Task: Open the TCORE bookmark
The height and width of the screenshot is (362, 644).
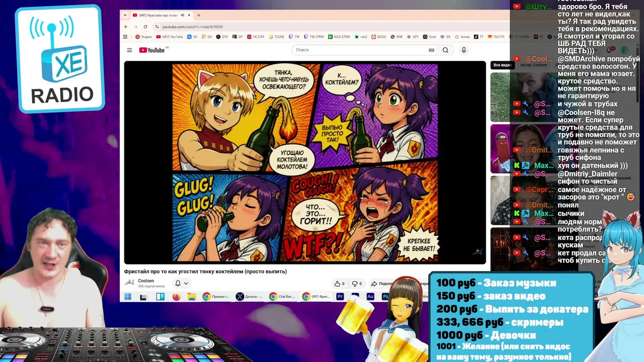Action: point(277,37)
